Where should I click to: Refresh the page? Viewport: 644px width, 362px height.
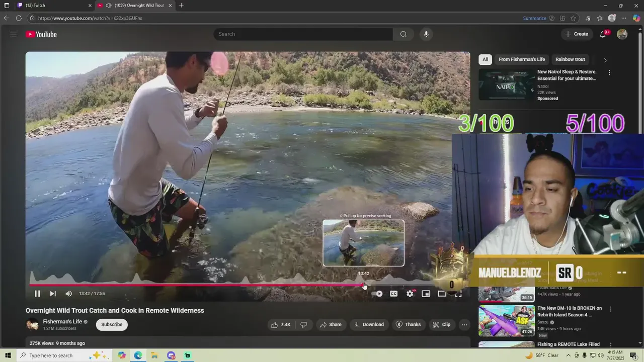[x=19, y=18]
